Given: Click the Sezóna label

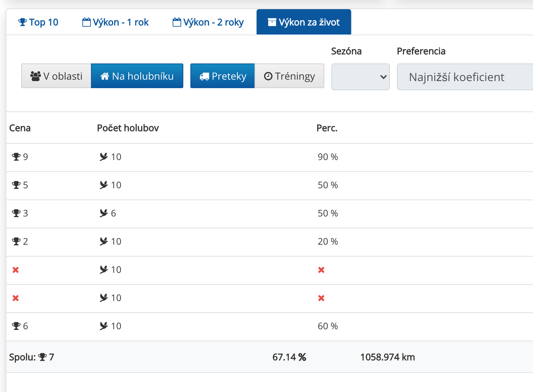Looking at the screenshot, I should (347, 51).
